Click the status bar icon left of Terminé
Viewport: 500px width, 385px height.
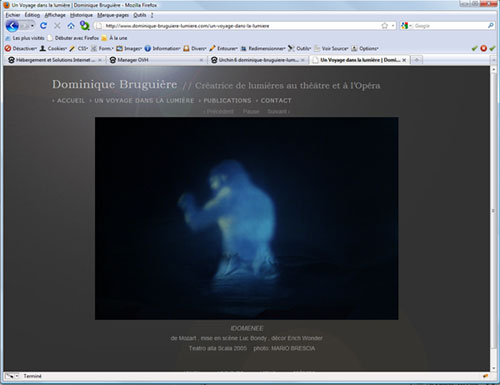click(x=12, y=376)
